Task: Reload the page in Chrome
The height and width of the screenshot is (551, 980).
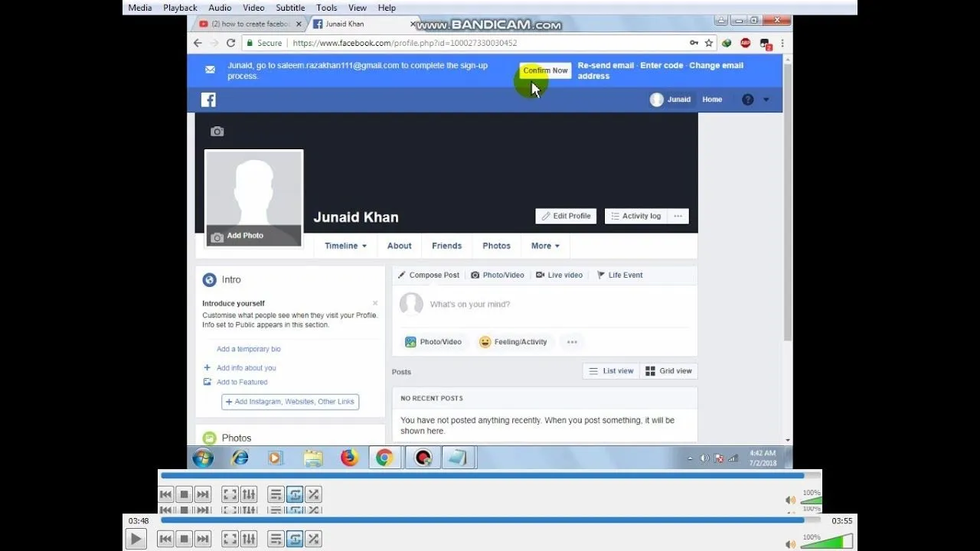Action: coord(230,44)
